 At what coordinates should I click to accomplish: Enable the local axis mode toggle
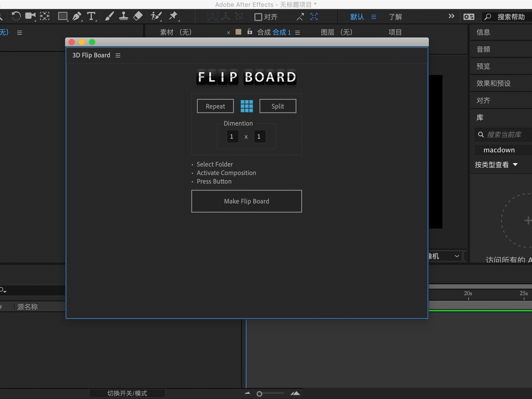[x=212, y=16]
